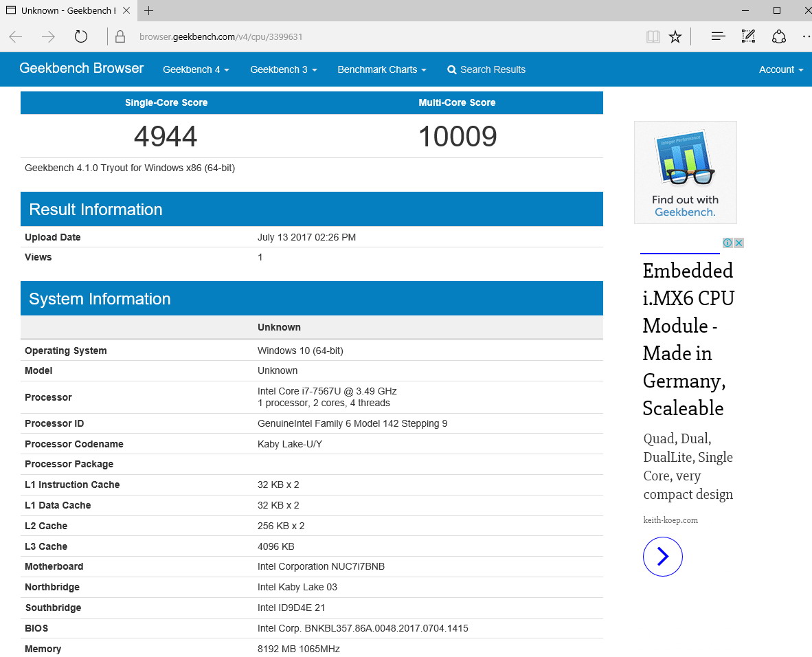Open reading view book icon
Viewport: 812px width, 657px height.
[653, 37]
